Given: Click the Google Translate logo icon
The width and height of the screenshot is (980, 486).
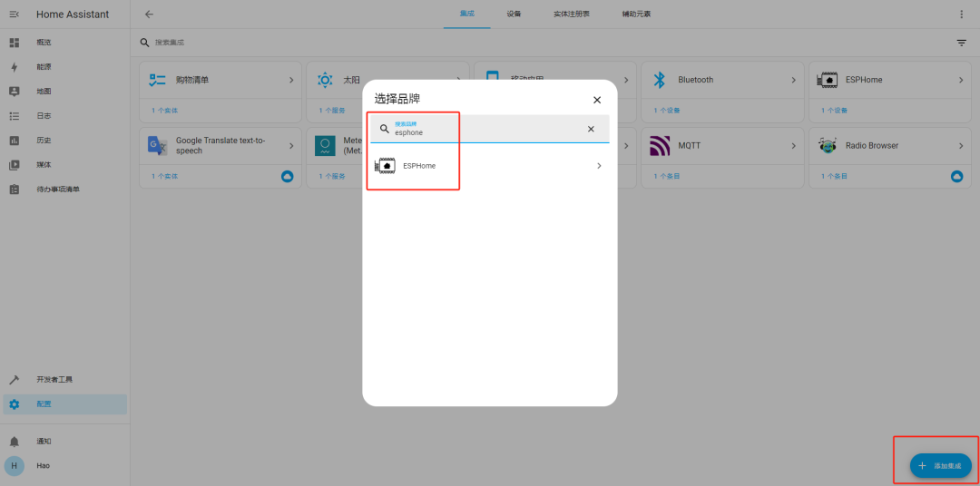Looking at the screenshot, I should click(157, 146).
